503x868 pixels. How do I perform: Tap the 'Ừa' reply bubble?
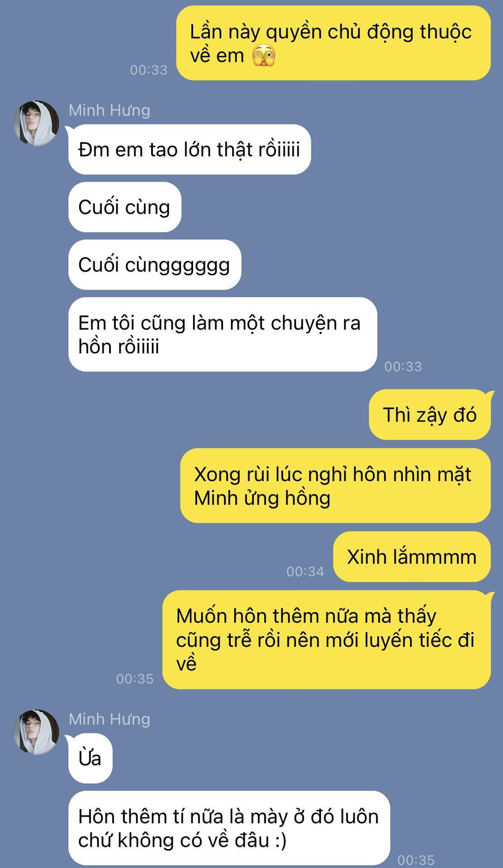tap(90, 758)
